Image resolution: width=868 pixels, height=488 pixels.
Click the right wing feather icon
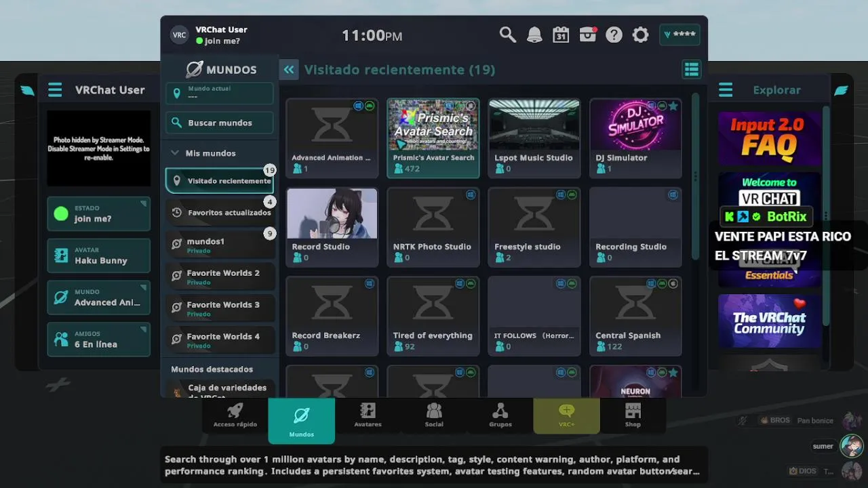coord(840,90)
